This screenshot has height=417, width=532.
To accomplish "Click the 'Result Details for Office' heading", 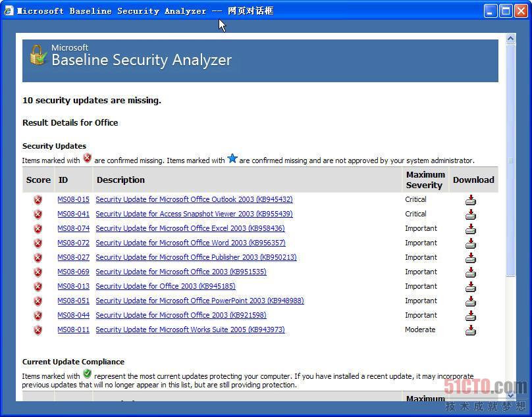I will (x=70, y=123).
